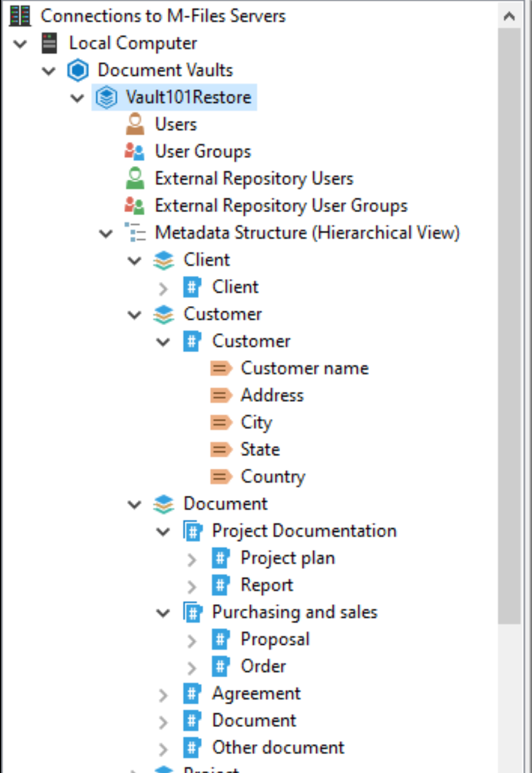Collapse the Client object type node
The height and width of the screenshot is (773, 532).
click(x=135, y=261)
